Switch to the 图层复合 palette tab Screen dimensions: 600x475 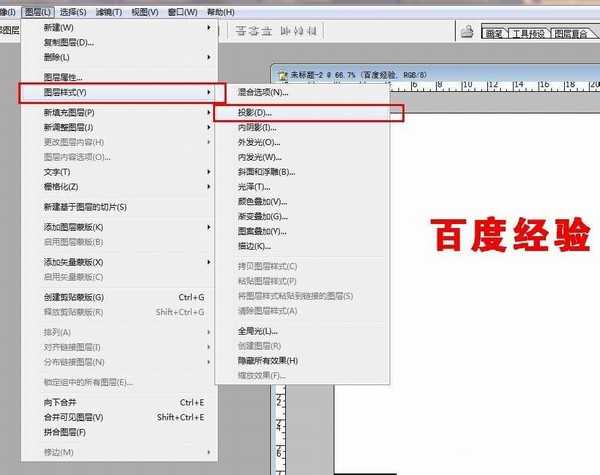[x=571, y=34]
